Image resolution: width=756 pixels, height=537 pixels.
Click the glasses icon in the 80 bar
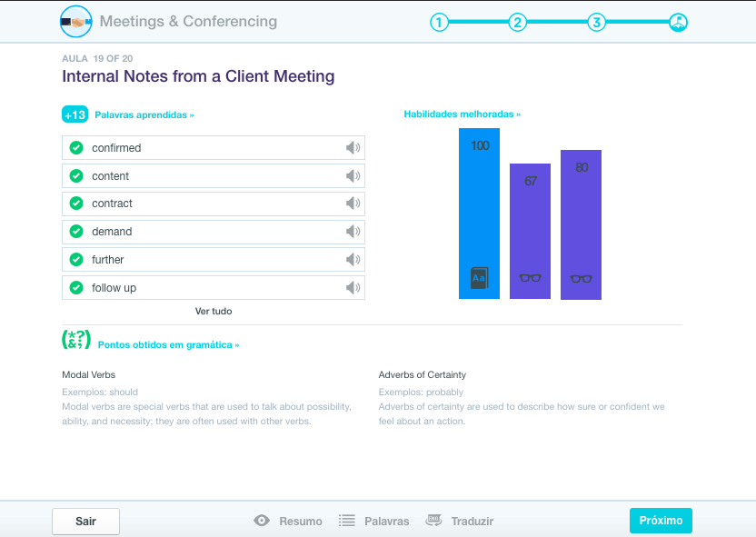click(x=581, y=279)
